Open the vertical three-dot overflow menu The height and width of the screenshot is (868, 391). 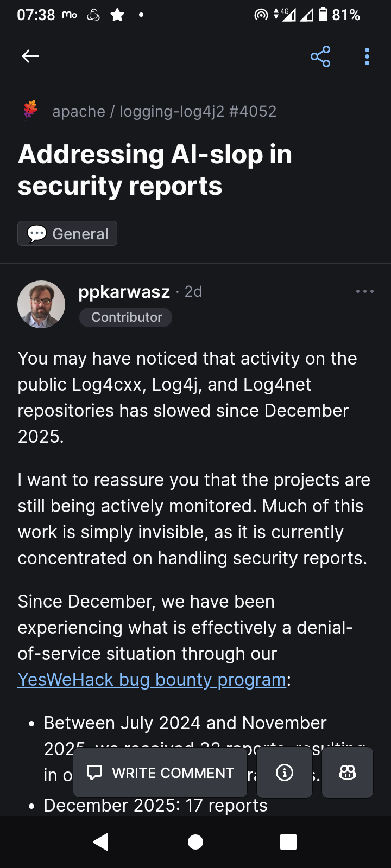click(x=367, y=56)
